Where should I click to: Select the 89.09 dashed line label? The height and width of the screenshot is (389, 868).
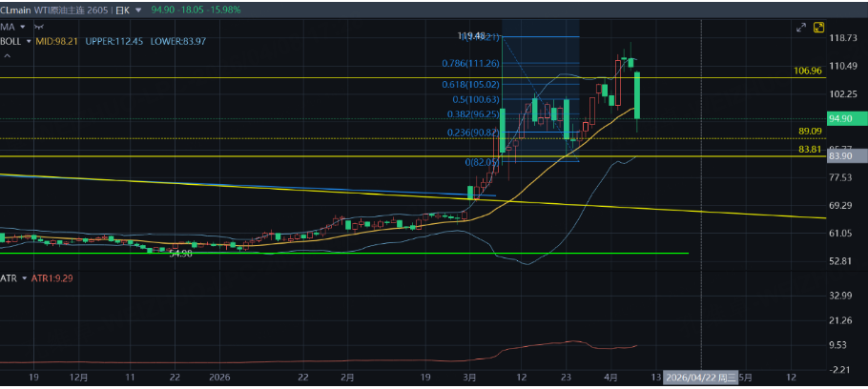810,132
